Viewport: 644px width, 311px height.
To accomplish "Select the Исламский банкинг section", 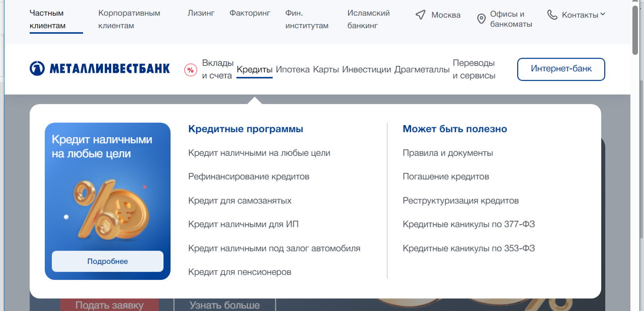I will 368,19.
